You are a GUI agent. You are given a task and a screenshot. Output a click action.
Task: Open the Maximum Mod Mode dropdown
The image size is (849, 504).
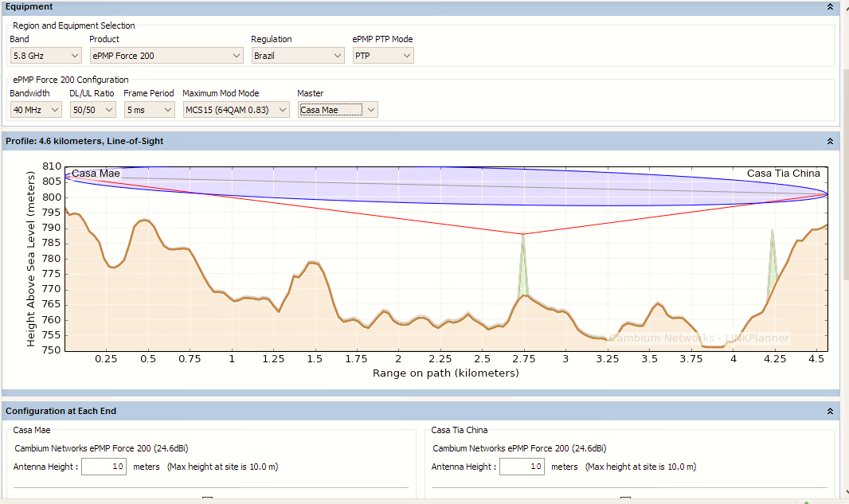236,110
